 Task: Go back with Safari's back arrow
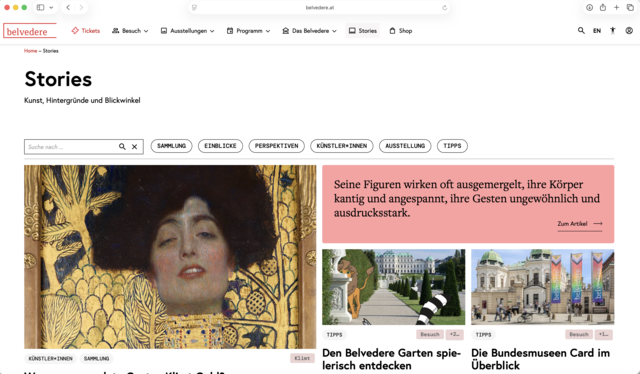pos(68,7)
